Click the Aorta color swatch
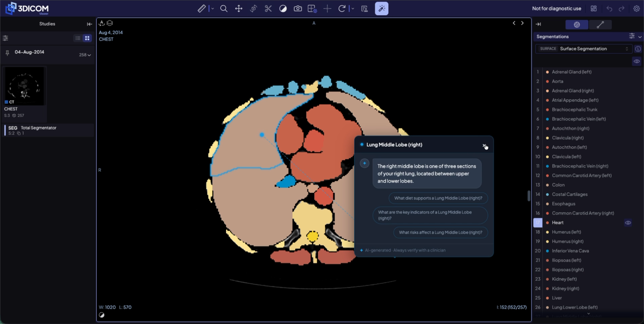 pyautogui.click(x=547, y=82)
